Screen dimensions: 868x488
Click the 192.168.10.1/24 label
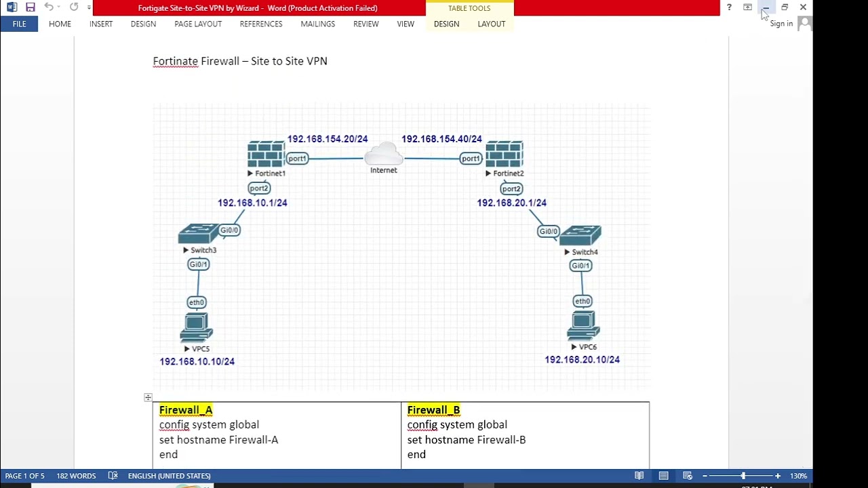click(252, 203)
